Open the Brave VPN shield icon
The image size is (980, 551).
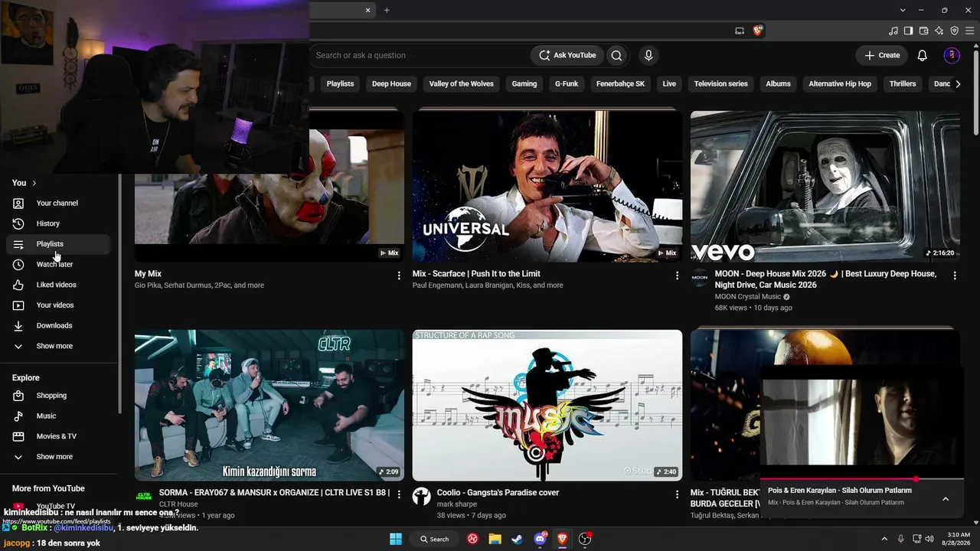tap(954, 31)
